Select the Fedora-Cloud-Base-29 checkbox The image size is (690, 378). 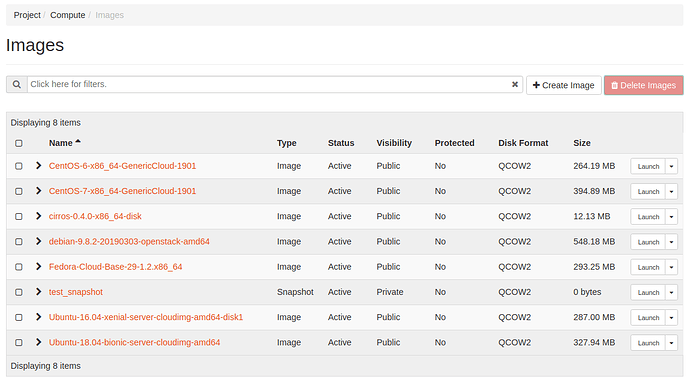(18, 267)
